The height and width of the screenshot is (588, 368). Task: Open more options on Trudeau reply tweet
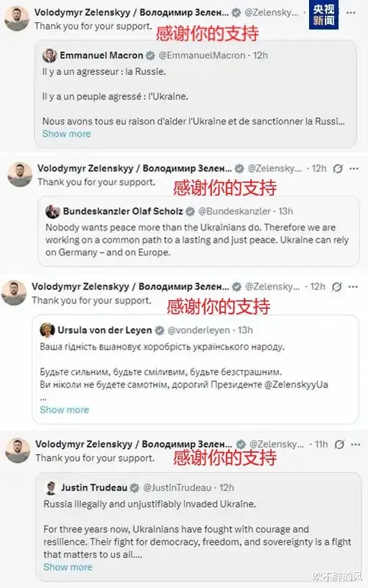click(x=355, y=444)
